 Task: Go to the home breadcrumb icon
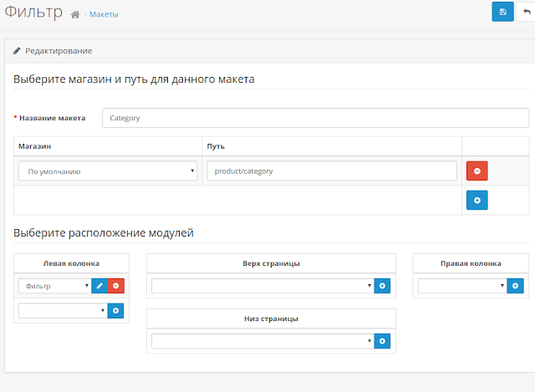75,15
